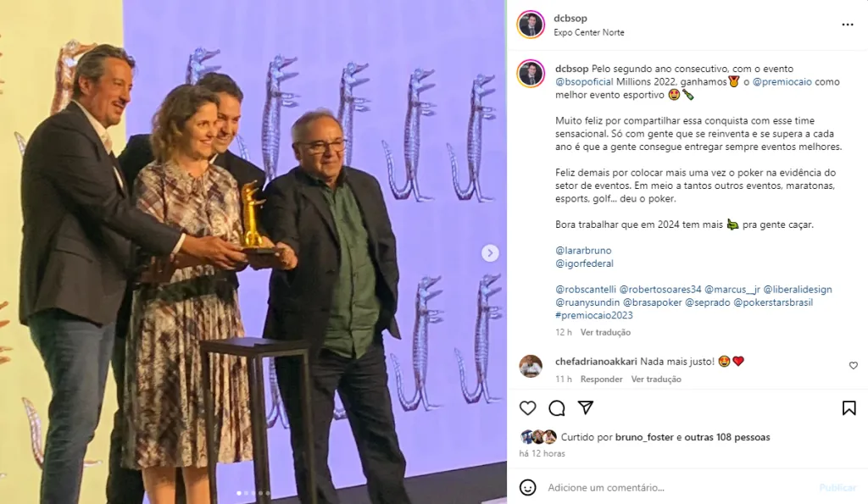Select the first carousel dot indicator
The width and height of the screenshot is (868, 504).
coord(239,493)
